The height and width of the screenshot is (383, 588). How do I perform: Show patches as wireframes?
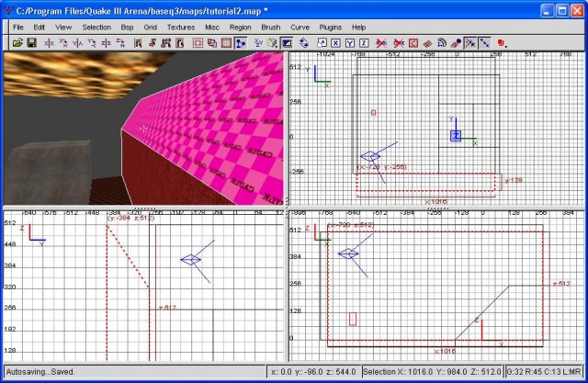tap(427, 43)
